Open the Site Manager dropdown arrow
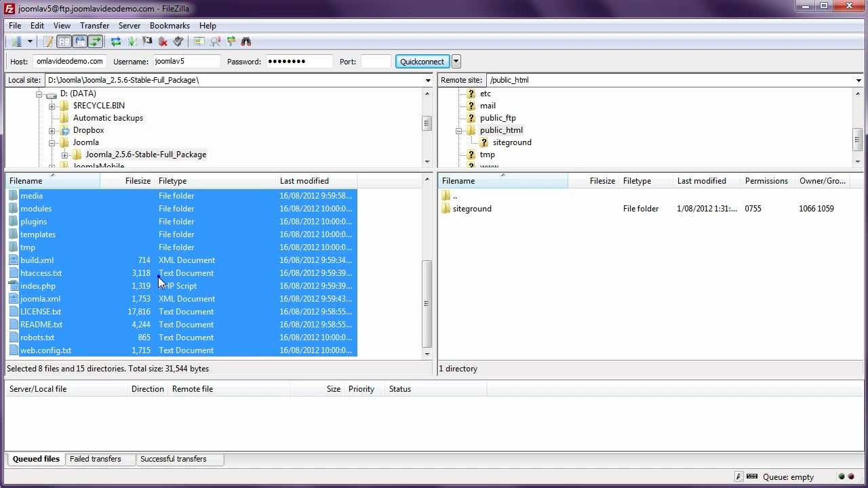This screenshot has width=868, height=488. (30, 41)
